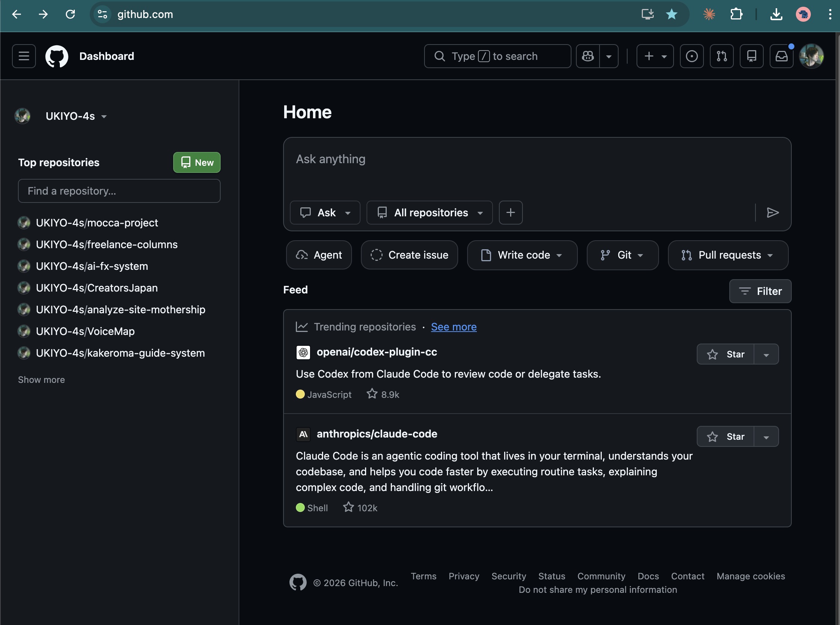
Task: Open the user profile avatar menu
Action: coord(811,57)
